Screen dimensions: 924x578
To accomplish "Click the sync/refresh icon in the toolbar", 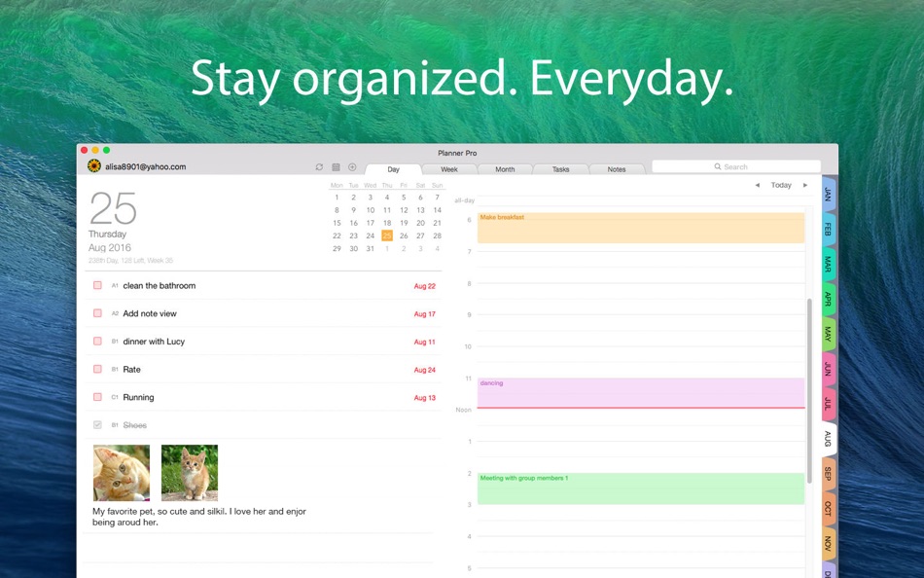I will point(319,167).
